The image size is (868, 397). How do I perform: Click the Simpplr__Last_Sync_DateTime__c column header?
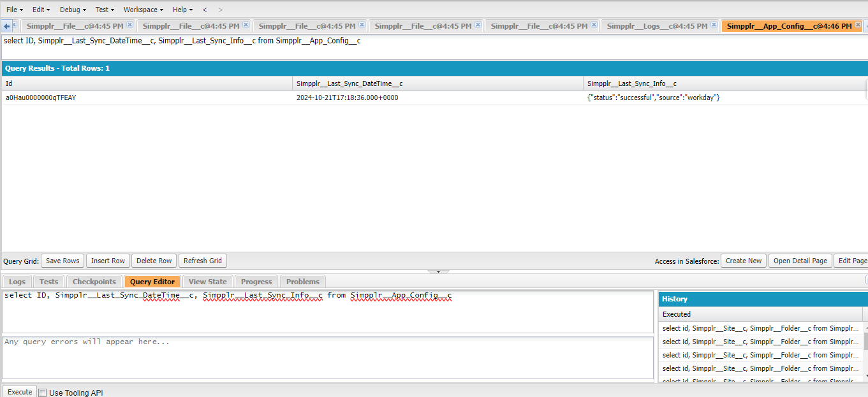pyautogui.click(x=438, y=83)
